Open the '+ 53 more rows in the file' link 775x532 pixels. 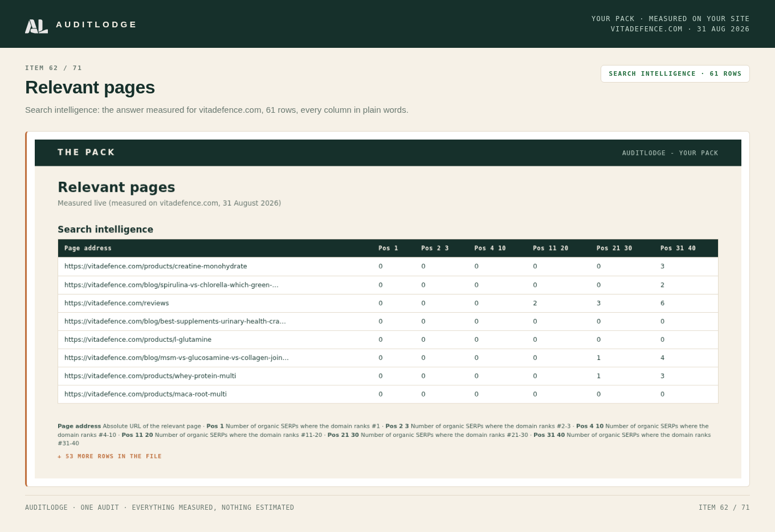[109, 456]
